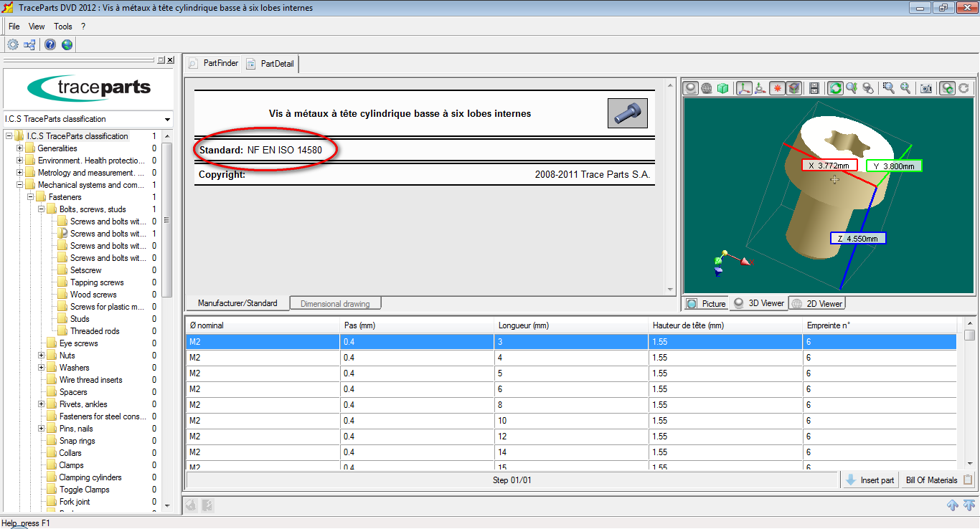Switch to wireframe globe display mode
Viewport: 980px width, 529px height.
[707, 88]
